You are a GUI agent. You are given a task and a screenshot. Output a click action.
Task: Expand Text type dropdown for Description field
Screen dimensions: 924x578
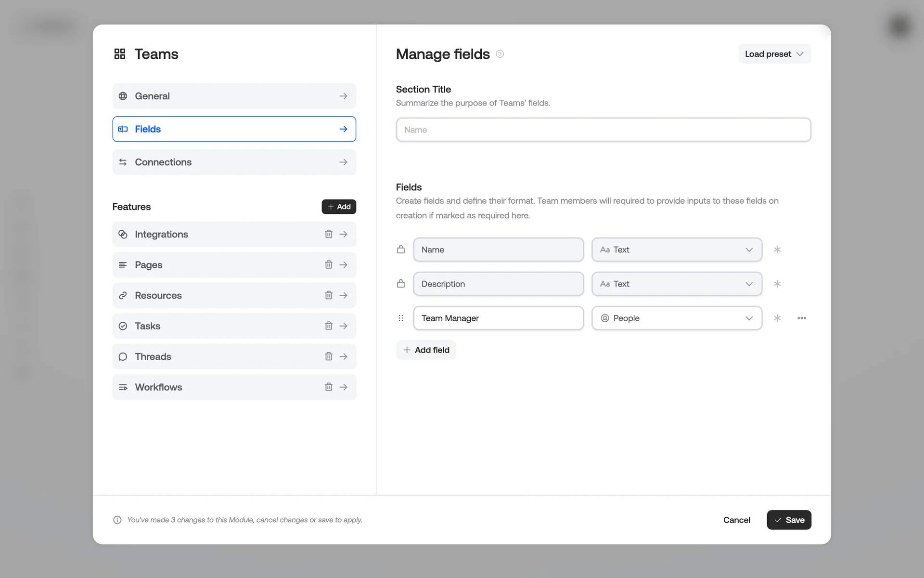677,284
